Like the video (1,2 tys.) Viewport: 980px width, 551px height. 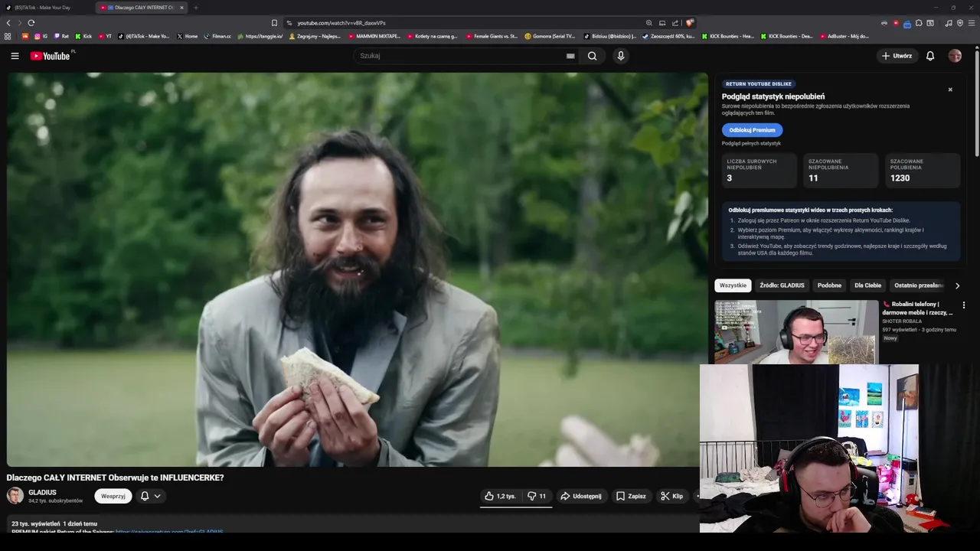pyautogui.click(x=501, y=496)
